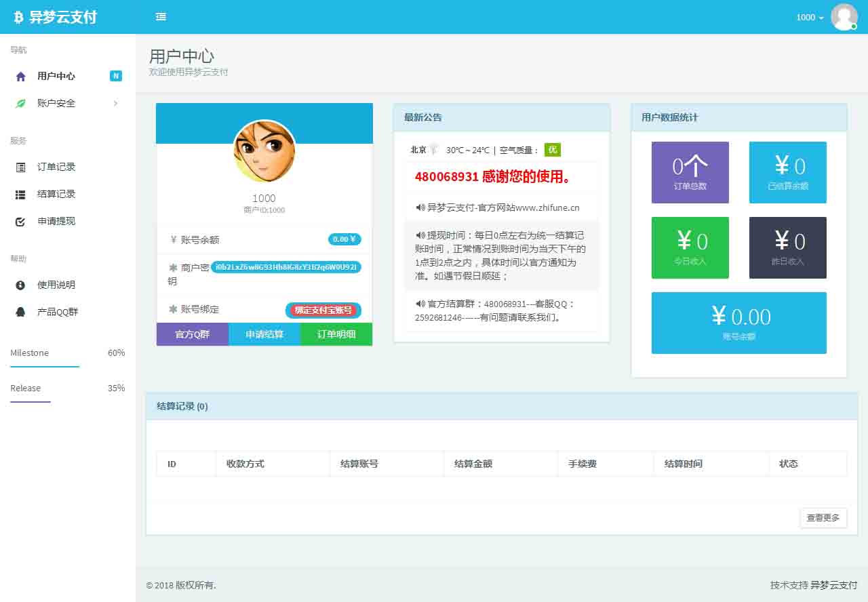Click the 查看更多 button
This screenshot has height=602, width=868.
click(x=823, y=518)
